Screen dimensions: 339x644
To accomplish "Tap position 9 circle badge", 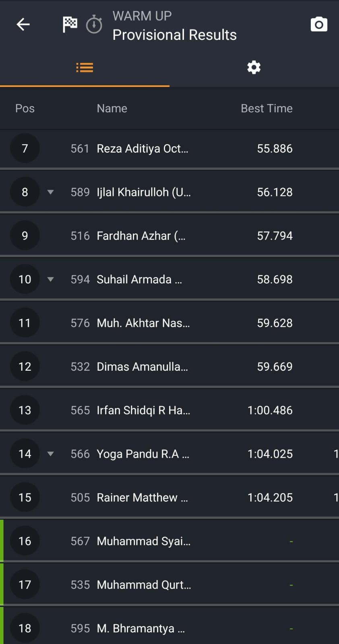I will 25,235.
